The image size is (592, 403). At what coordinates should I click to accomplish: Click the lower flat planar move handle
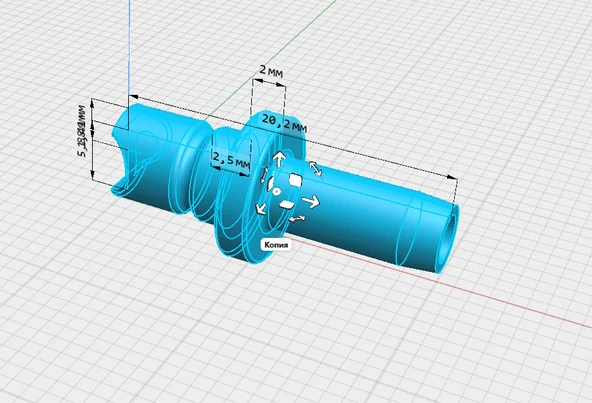click(x=287, y=204)
